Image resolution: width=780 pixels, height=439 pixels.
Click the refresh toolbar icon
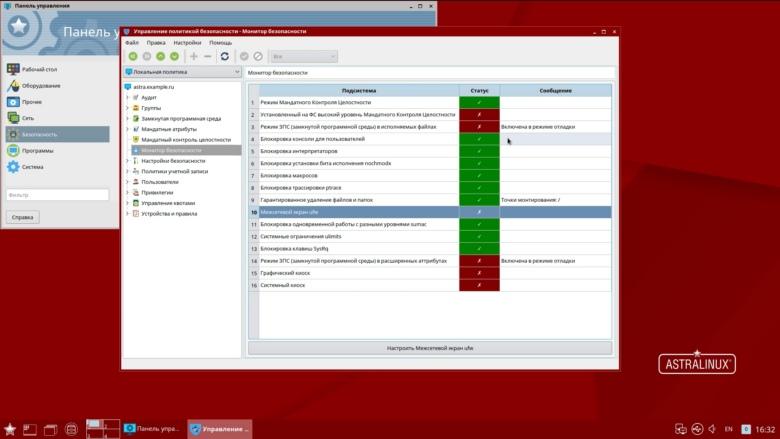[x=225, y=56]
